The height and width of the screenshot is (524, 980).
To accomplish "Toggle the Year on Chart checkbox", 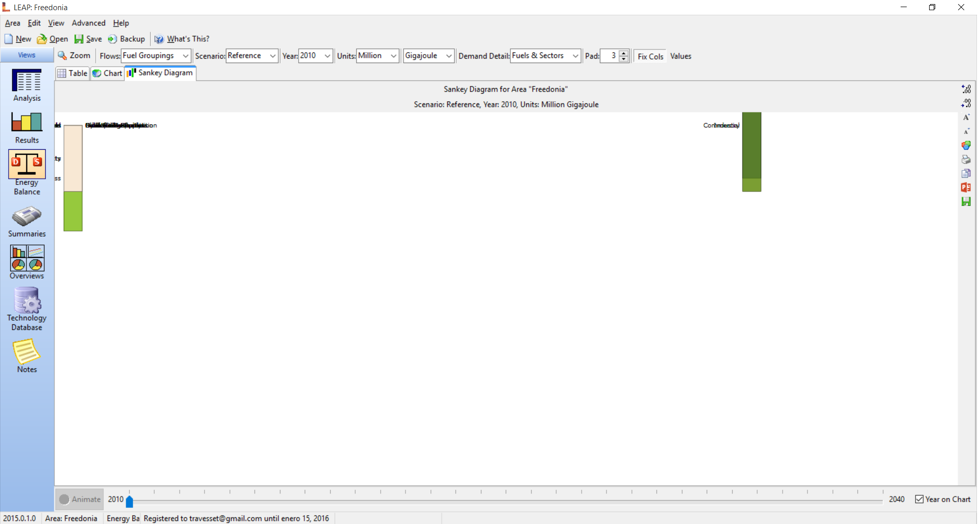I will click(919, 499).
